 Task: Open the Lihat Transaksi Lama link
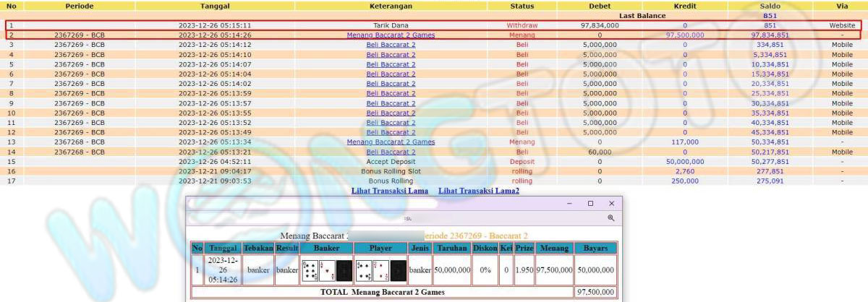click(391, 191)
